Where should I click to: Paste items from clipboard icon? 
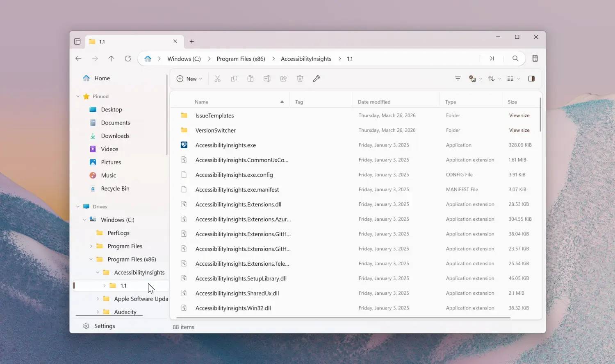point(250,79)
